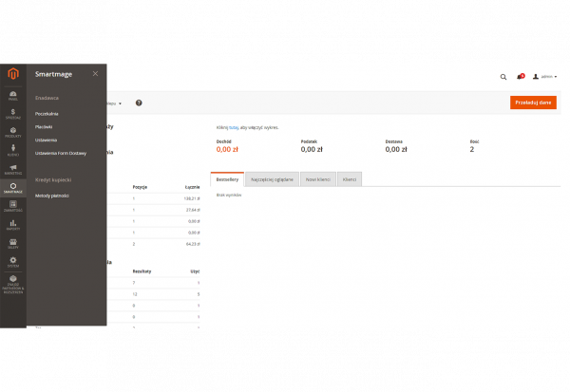Switch to the Nowi klienci tab
This screenshot has width=570, height=392.
coord(317,179)
